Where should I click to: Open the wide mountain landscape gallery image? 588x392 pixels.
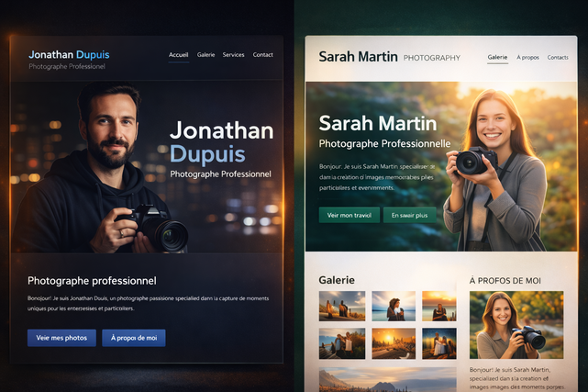388,380
